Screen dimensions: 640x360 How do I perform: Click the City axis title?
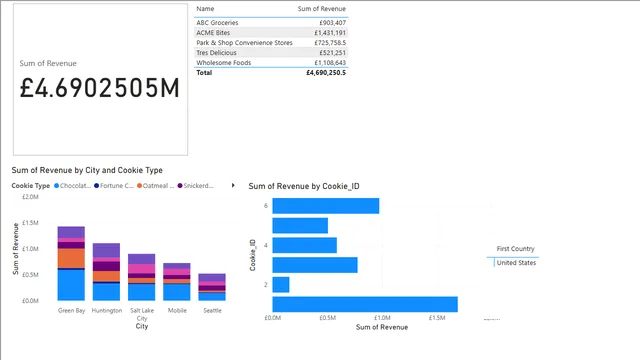[x=142, y=326]
